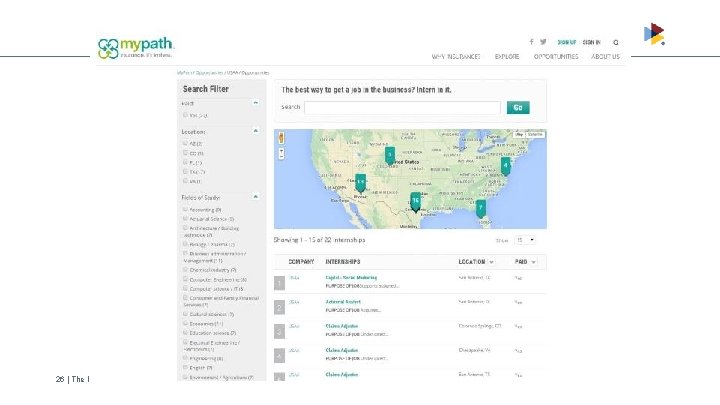This screenshot has height=405, width=720.
Task: Click the company link in row 1
Action: 294,278
